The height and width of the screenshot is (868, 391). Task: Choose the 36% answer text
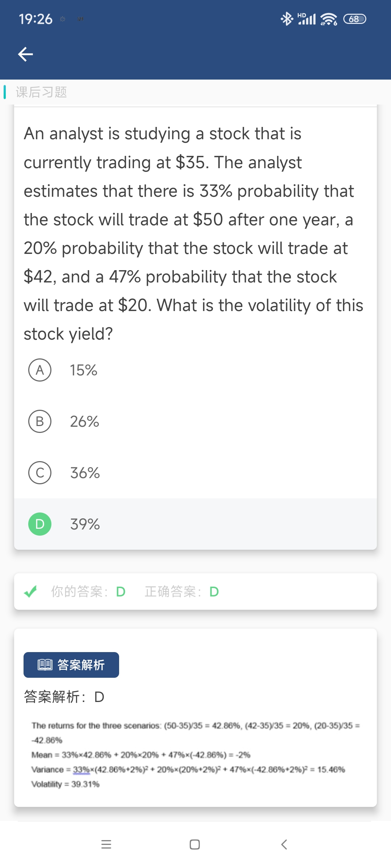[x=85, y=473]
